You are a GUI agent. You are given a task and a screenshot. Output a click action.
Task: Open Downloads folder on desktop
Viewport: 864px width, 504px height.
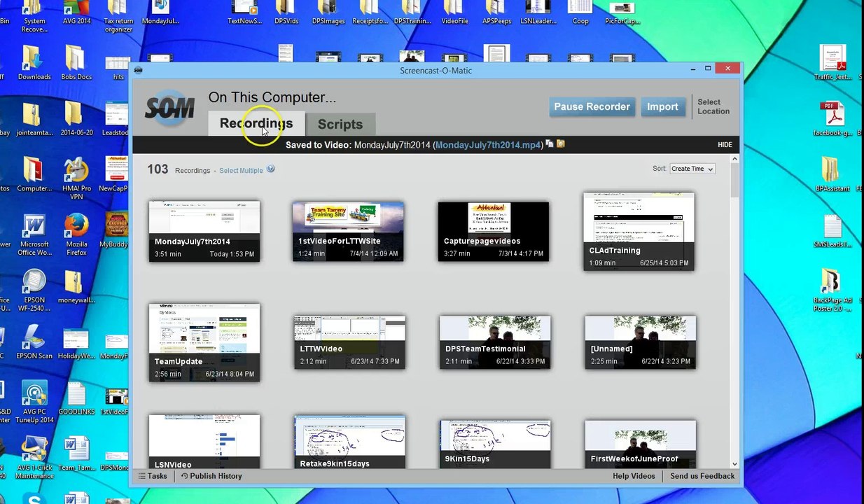click(x=34, y=64)
